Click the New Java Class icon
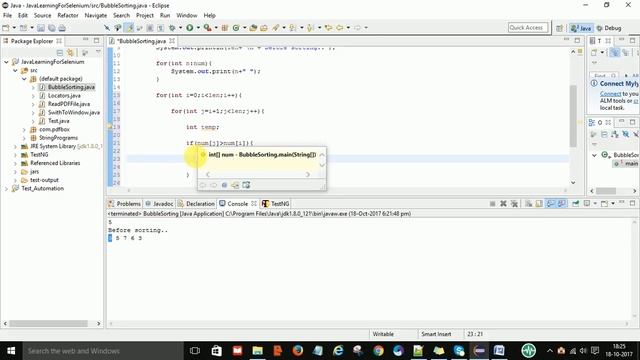This screenshot has height=360, width=640. click(x=236, y=28)
